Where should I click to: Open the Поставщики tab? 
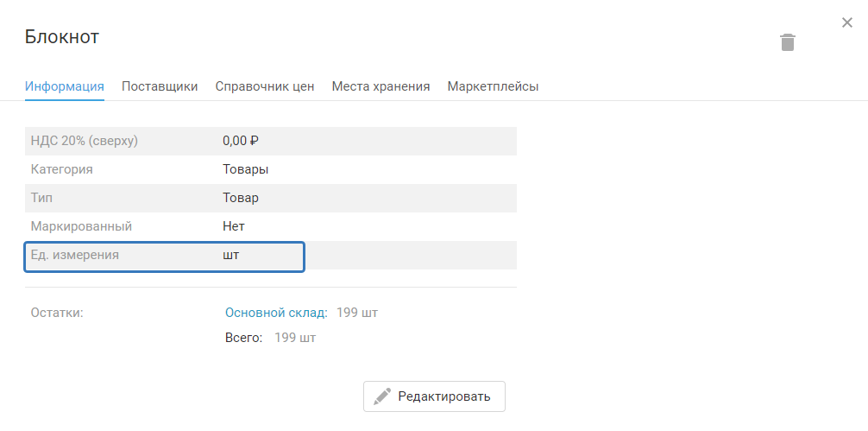160,86
